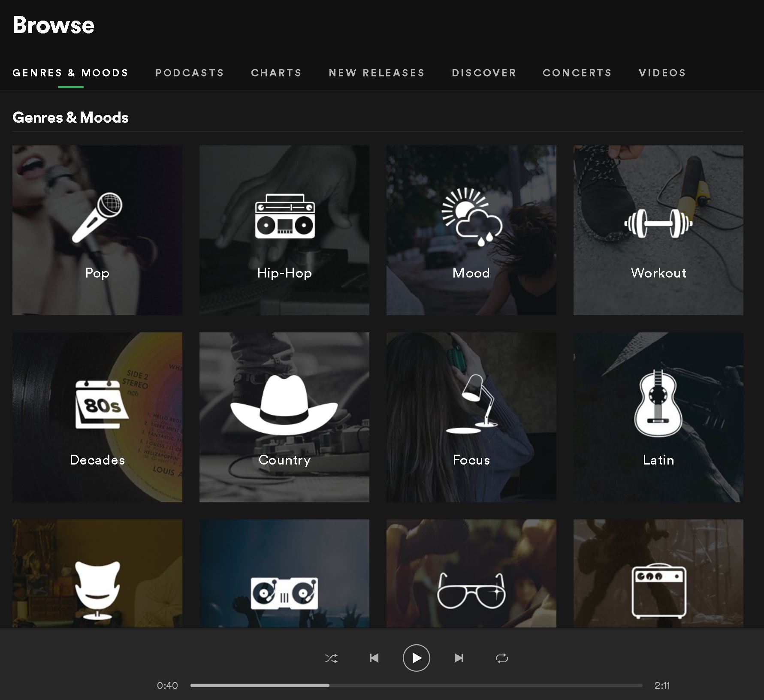Click the Genres & Moods section heading
Image resolution: width=764 pixels, height=700 pixels.
point(70,117)
